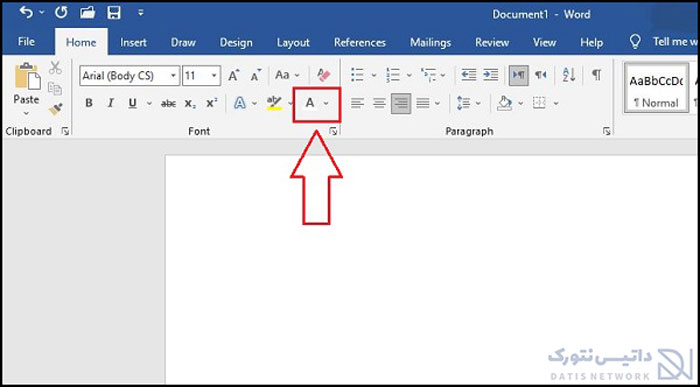The width and height of the screenshot is (700, 387).
Task: Click the Undo arrow in the title bar
Action: coord(26,13)
